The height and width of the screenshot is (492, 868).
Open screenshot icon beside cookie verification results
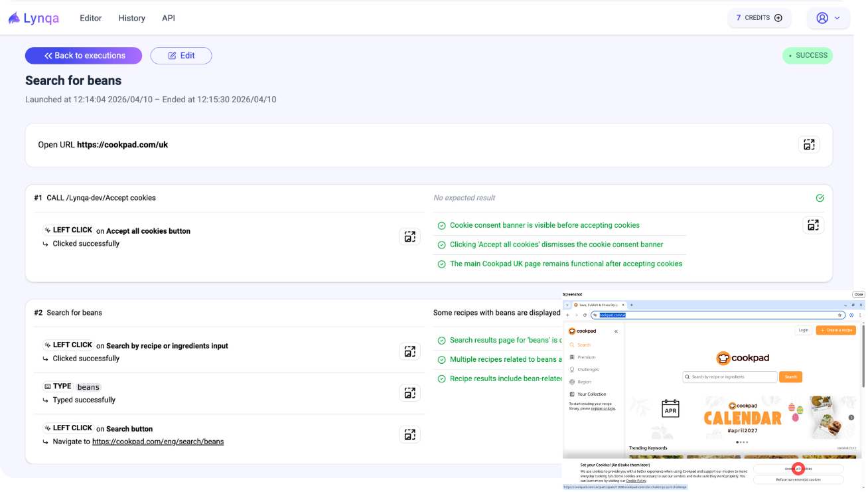[x=813, y=224]
